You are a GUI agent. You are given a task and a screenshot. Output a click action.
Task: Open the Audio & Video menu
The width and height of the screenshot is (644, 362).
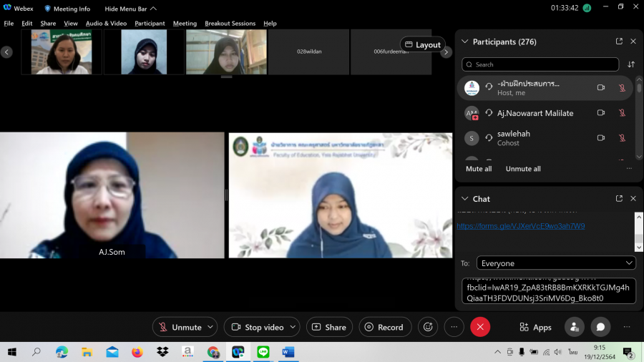106,24
